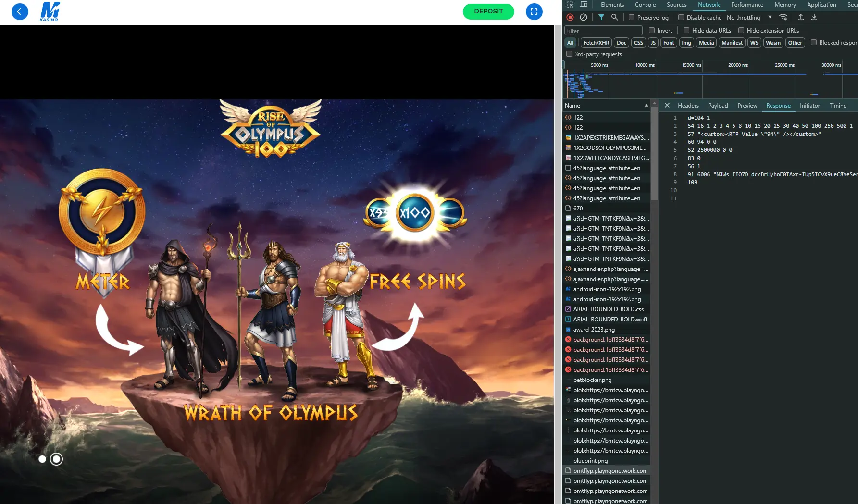The image size is (858, 504).
Task: Open the Headers tab of the request
Action: pyautogui.click(x=688, y=105)
